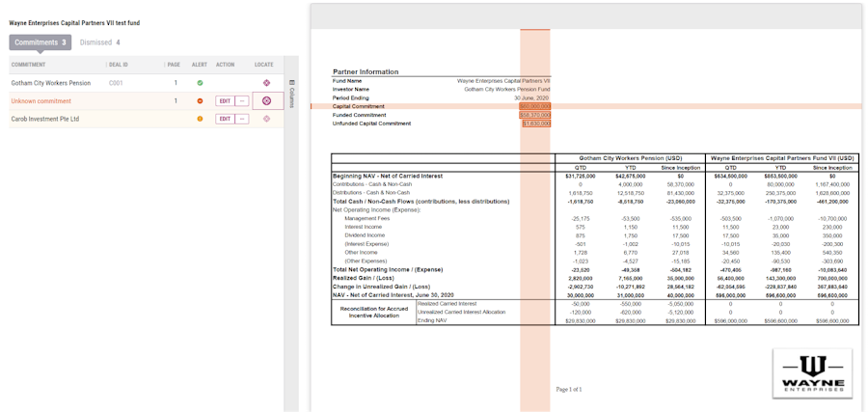Open more options for Unknown commitment
The width and height of the screenshot is (868, 412).
tap(242, 100)
